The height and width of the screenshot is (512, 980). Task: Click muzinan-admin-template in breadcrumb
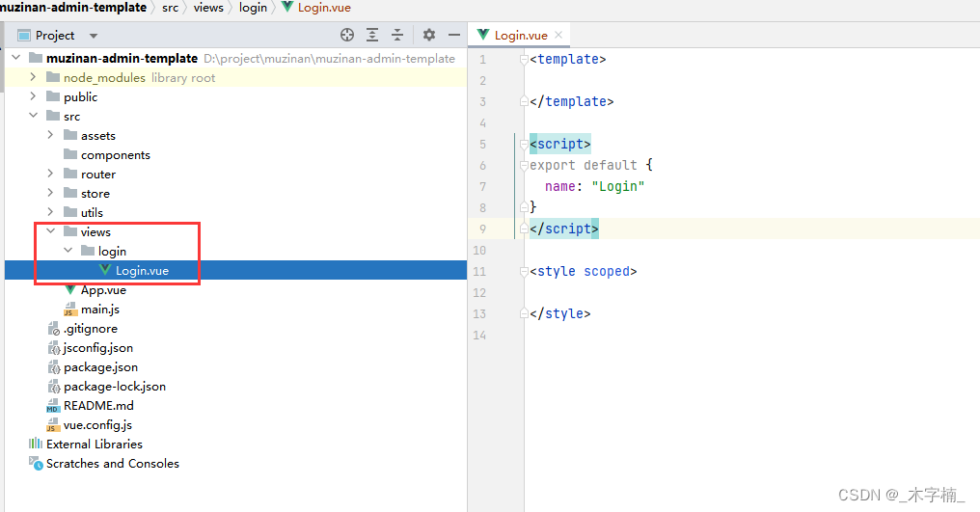(73, 8)
